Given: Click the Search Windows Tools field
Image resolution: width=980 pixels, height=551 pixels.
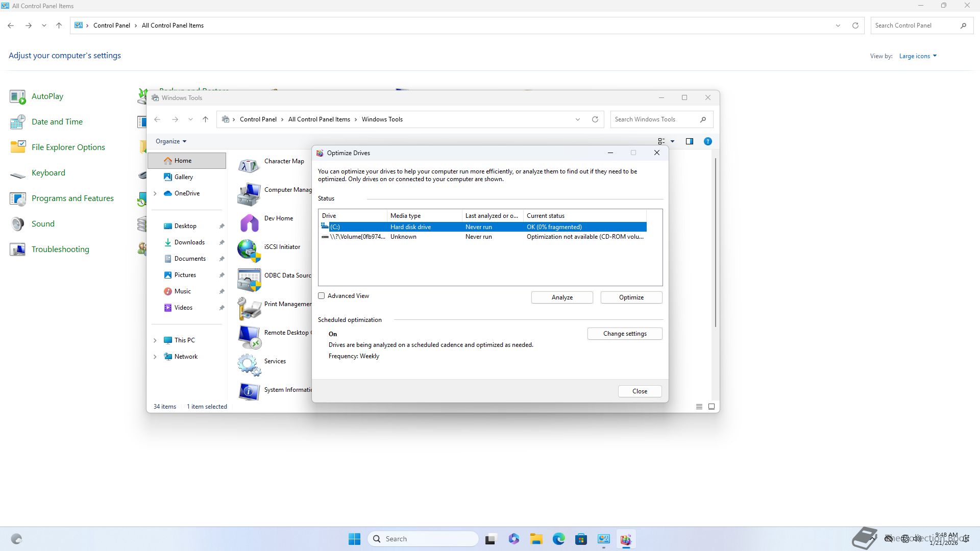Looking at the screenshot, I should (655, 119).
